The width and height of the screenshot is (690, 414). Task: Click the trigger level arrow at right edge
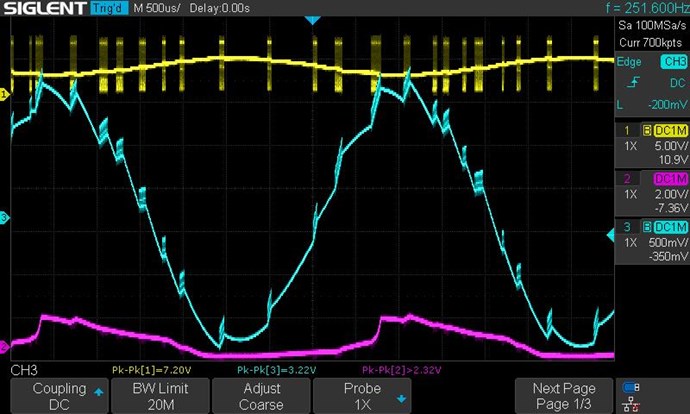[x=610, y=235]
